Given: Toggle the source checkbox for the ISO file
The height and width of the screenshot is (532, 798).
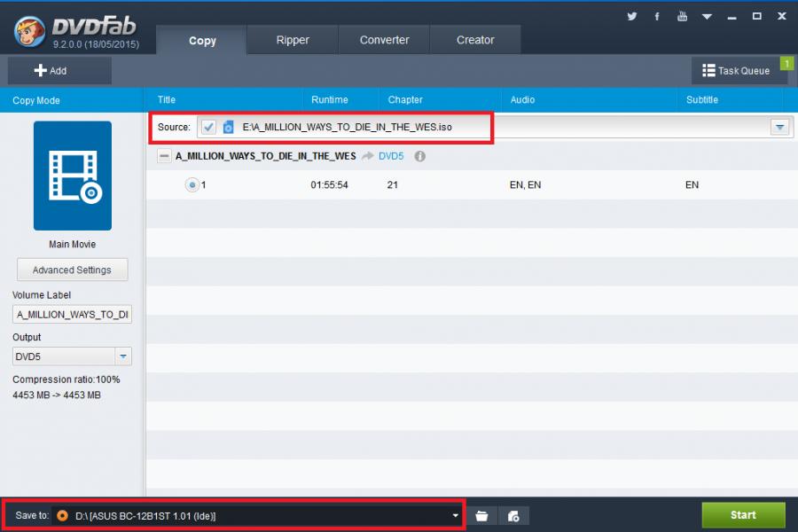Looking at the screenshot, I should (208, 127).
